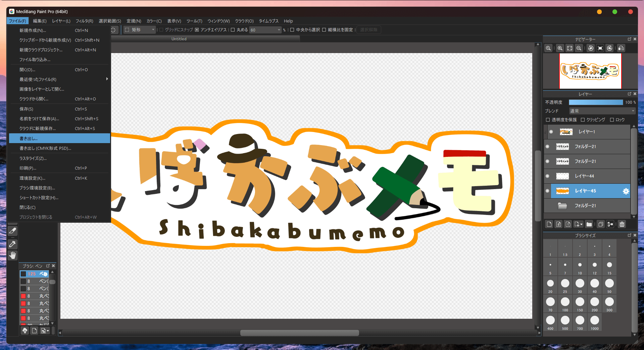
Task: Open settings gear for レイヤー45
Action: pos(626,191)
